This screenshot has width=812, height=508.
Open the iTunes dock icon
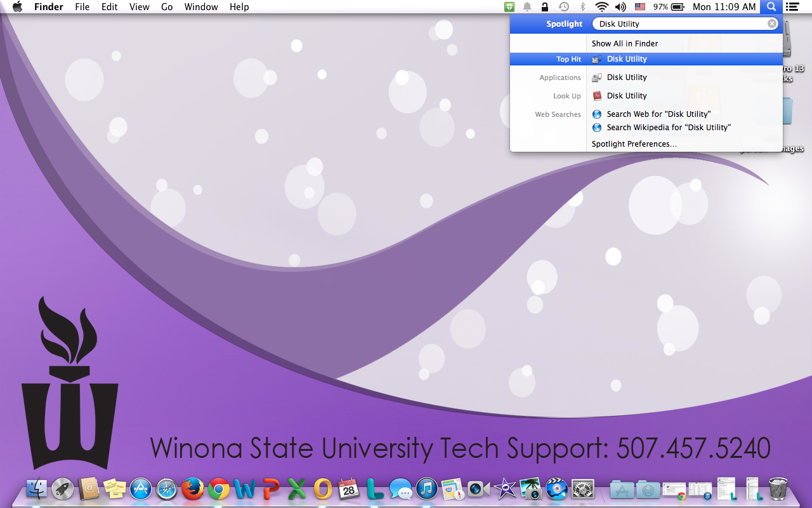coord(427,489)
